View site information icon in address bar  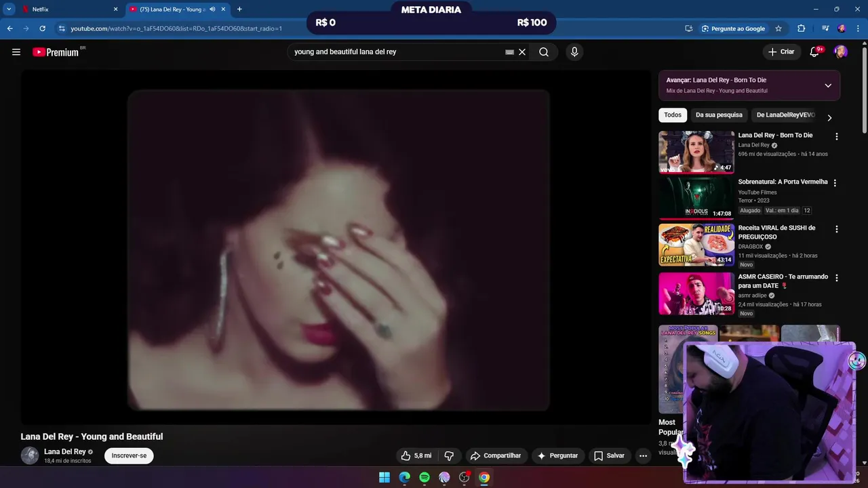pos(62,28)
